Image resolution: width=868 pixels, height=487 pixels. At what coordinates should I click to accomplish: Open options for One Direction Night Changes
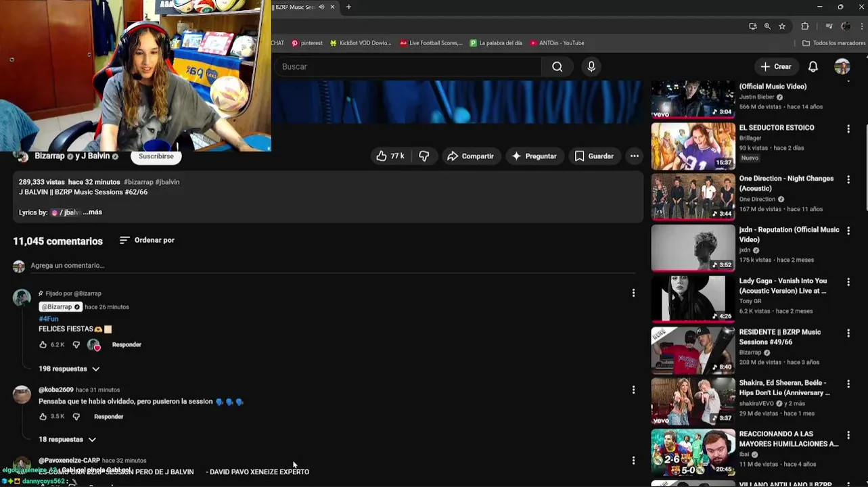point(848,180)
